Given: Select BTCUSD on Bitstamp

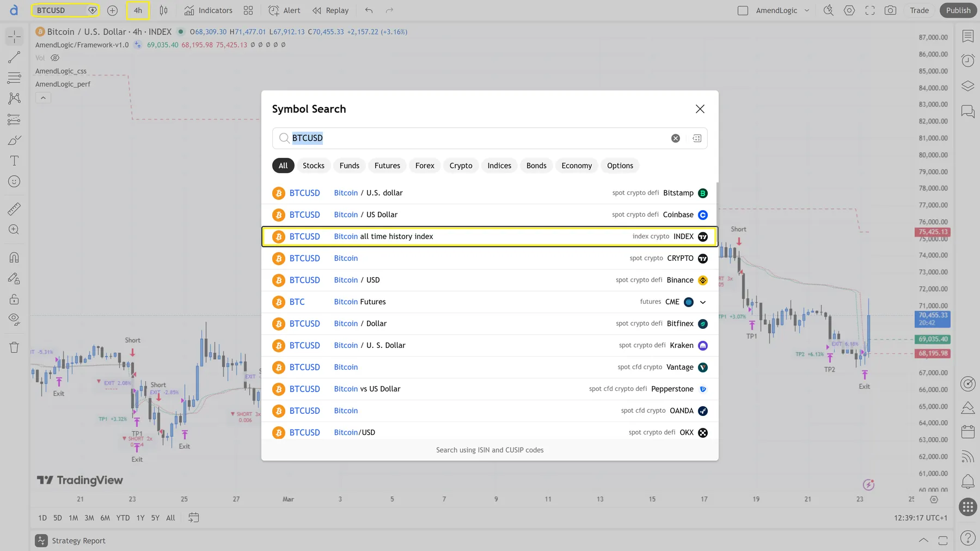Looking at the screenshot, I should [x=489, y=193].
